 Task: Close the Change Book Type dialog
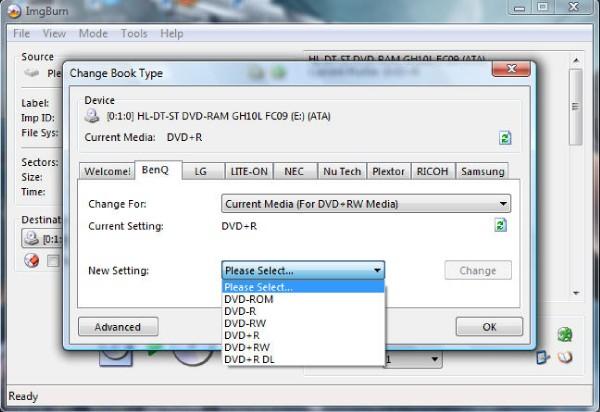[x=511, y=68]
